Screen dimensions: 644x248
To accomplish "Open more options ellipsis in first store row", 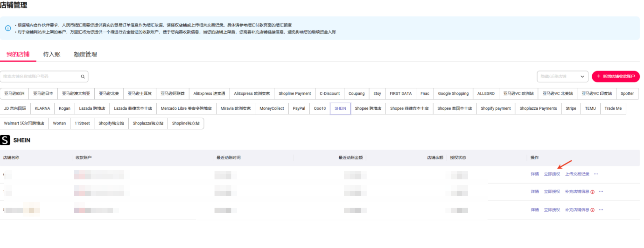I will [x=596, y=174].
